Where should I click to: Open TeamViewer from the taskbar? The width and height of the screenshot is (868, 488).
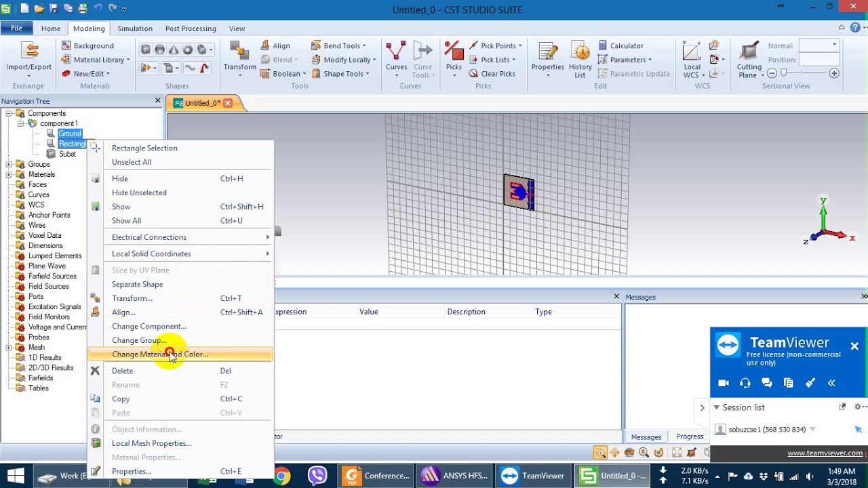(533, 476)
